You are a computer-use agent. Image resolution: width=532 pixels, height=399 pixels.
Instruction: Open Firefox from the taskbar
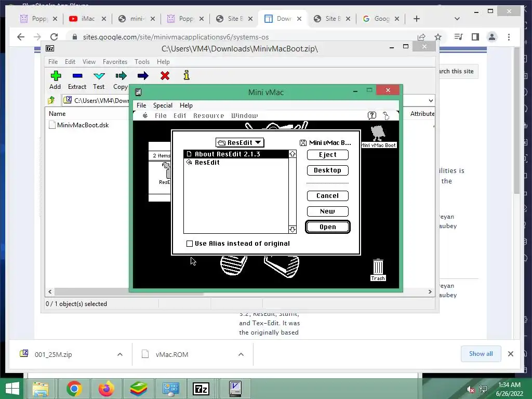(x=107, y=389)
